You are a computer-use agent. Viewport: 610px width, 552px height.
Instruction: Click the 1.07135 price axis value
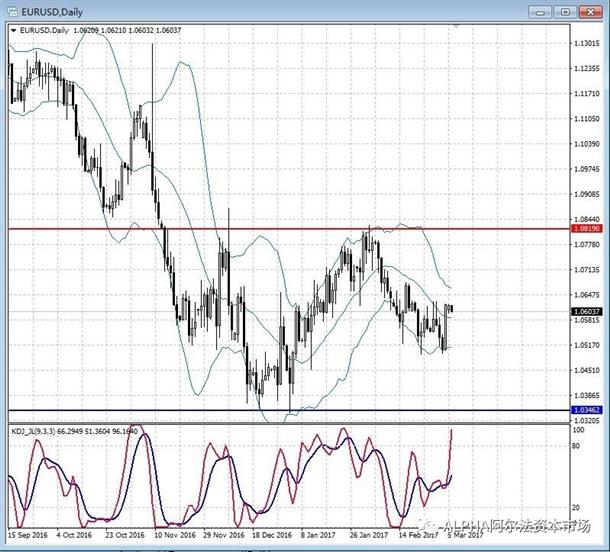click(587, 270)
